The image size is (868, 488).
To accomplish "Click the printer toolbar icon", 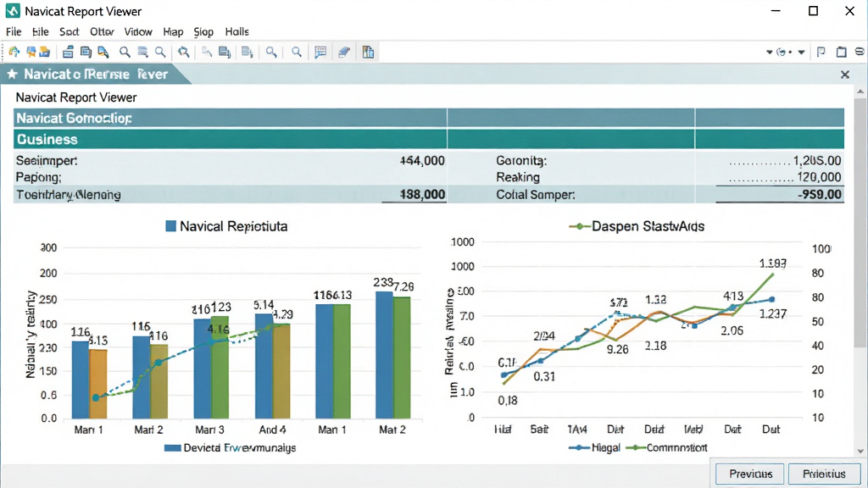I will 68,52.
